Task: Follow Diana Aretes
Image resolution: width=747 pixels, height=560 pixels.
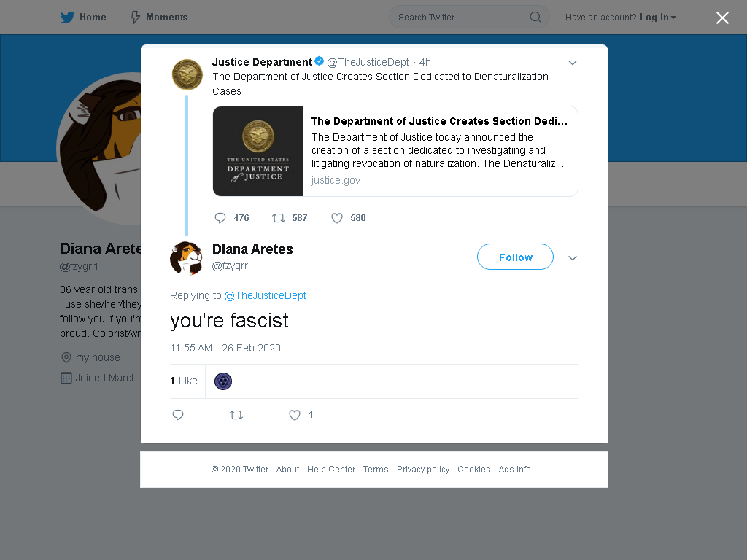Action: pyautogui.click(x=515, y=257)
